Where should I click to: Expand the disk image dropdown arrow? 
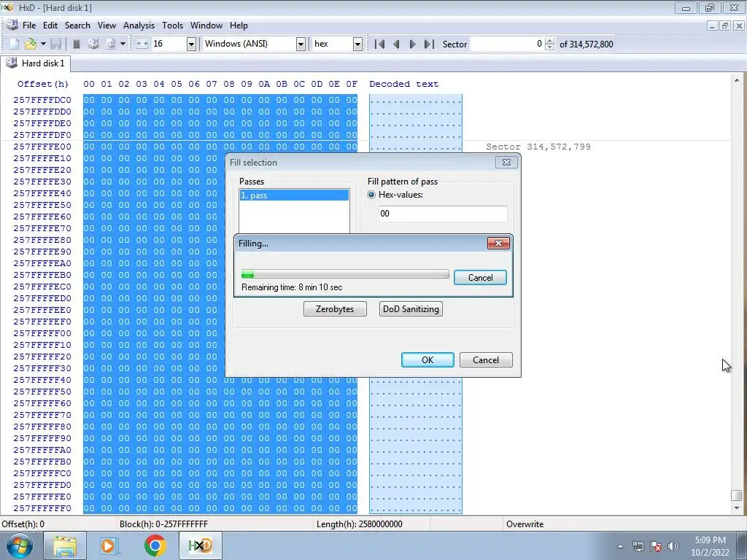(123, 44)
